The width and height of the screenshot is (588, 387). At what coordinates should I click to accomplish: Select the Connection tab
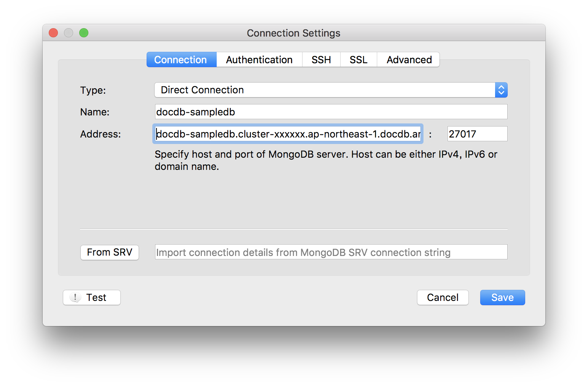coord(181,60)
